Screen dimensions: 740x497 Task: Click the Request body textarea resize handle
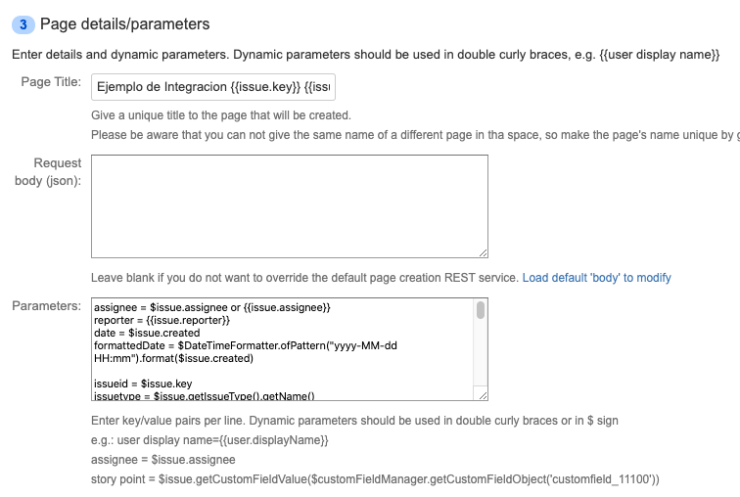(x=483, y=254)
